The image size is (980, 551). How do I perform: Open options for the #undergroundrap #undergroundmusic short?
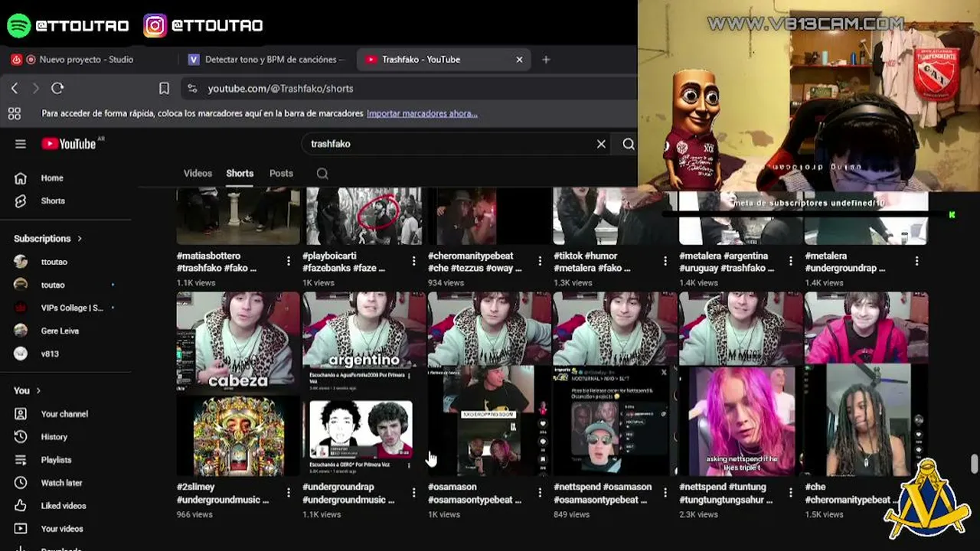point(413,493)
